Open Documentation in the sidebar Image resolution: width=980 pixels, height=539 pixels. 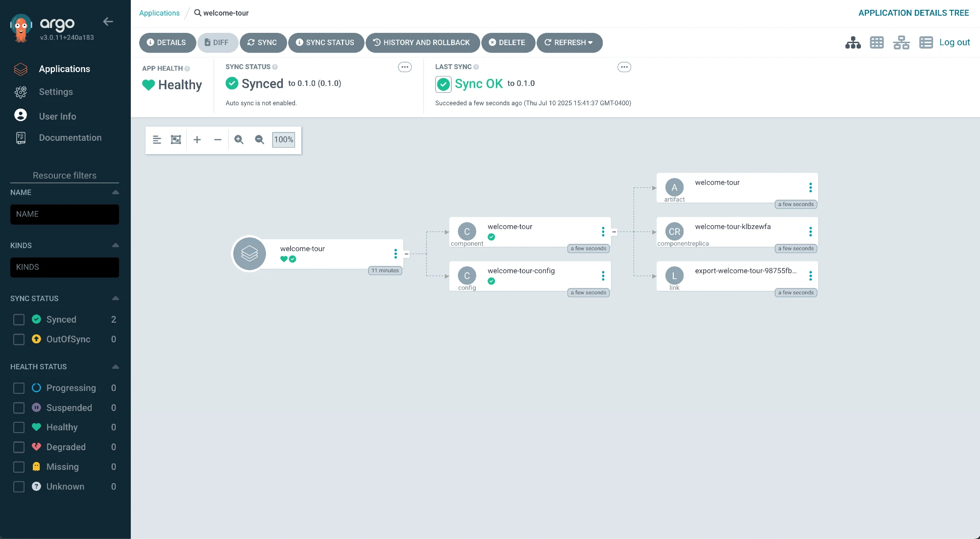pyautogui.click(x=70, y=138)
